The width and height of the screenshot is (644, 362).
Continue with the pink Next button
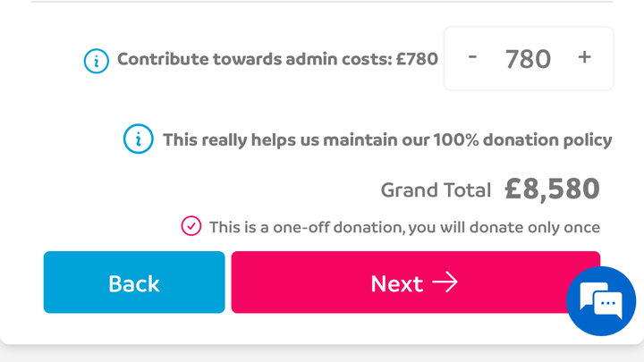(x=416, y=282)
